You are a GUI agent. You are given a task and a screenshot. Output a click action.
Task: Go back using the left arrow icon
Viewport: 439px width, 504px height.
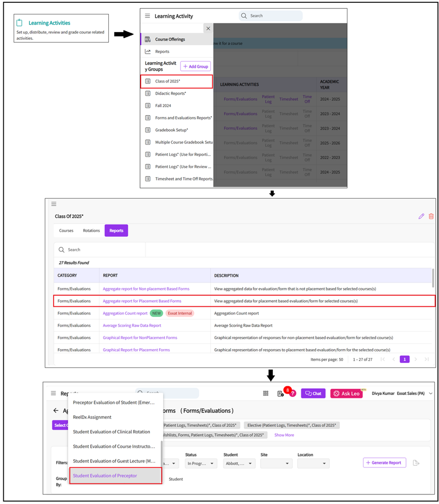click(56, 411)
